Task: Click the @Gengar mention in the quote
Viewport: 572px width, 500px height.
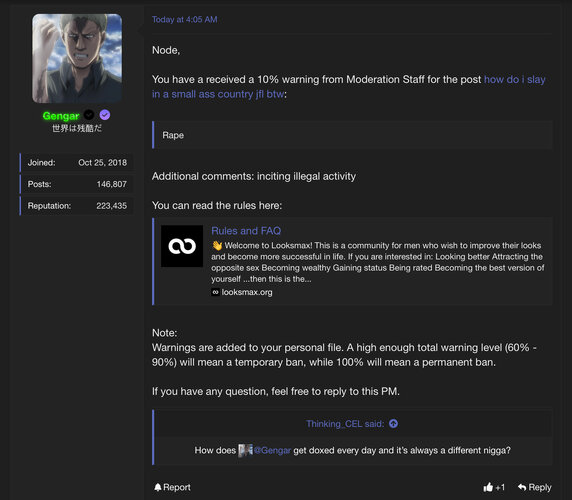Action: pyautogui.click(x=273, y=451)
